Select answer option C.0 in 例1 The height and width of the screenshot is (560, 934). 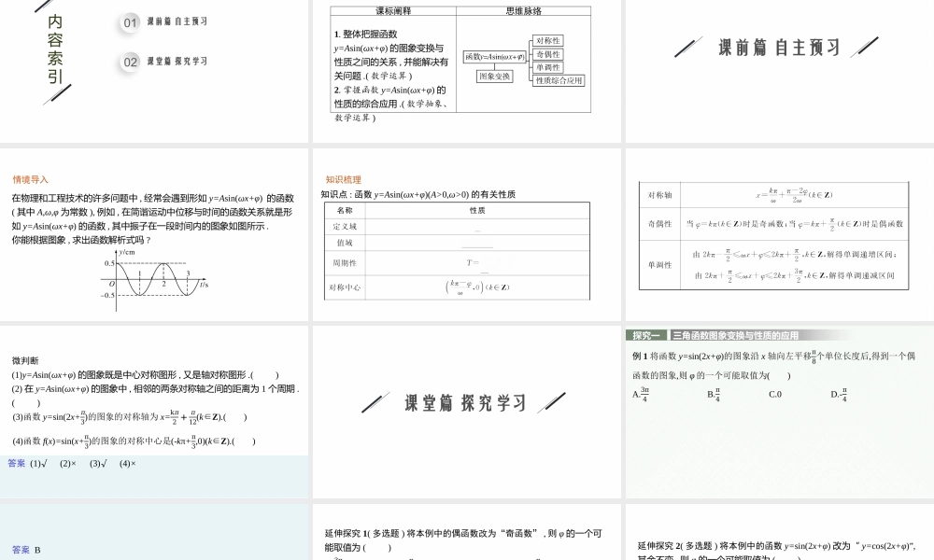775,394
